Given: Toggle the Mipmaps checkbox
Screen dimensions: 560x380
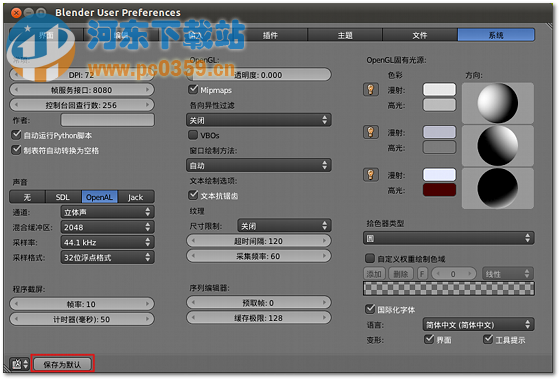Looking at the screenshot, I should tap(193, 89).
